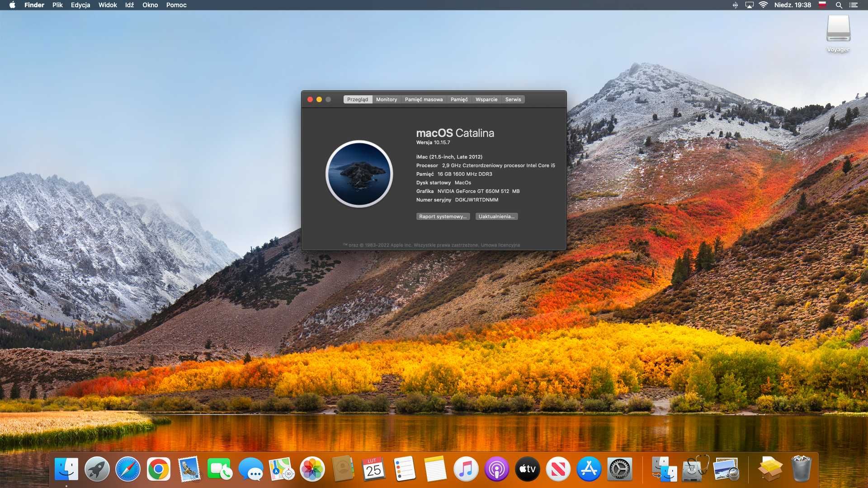Launch Podcasts app from Dock
Image resolution: width=868 pixels, height=488 pixels.
point(497,469)
